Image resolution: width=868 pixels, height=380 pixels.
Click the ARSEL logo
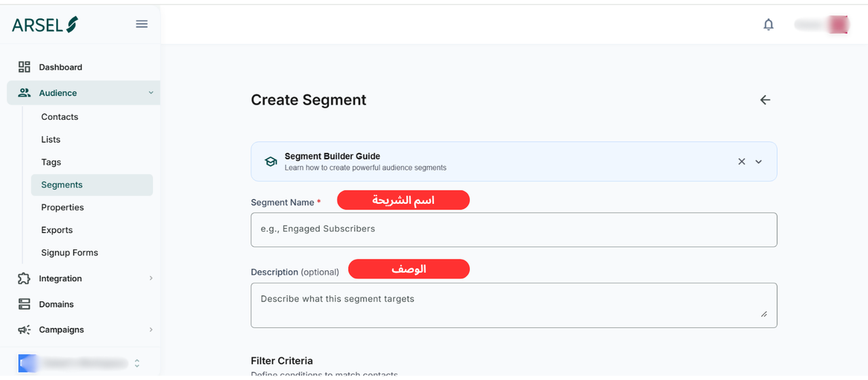45,24
